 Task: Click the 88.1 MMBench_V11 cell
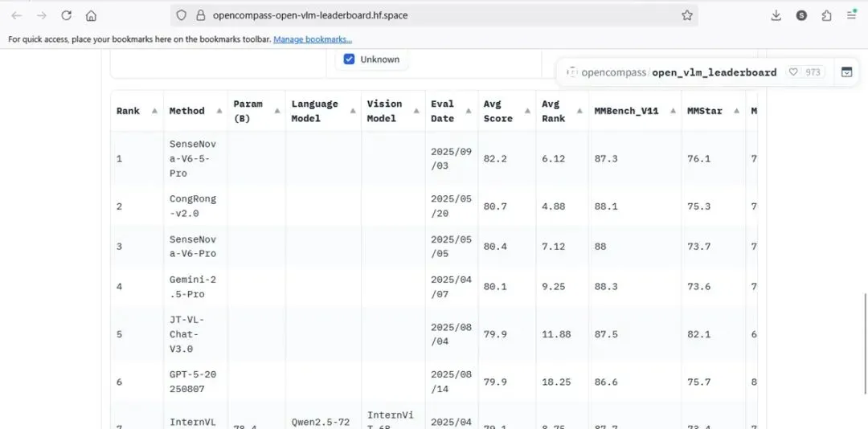pyautogui.click(x=635, y=206)
